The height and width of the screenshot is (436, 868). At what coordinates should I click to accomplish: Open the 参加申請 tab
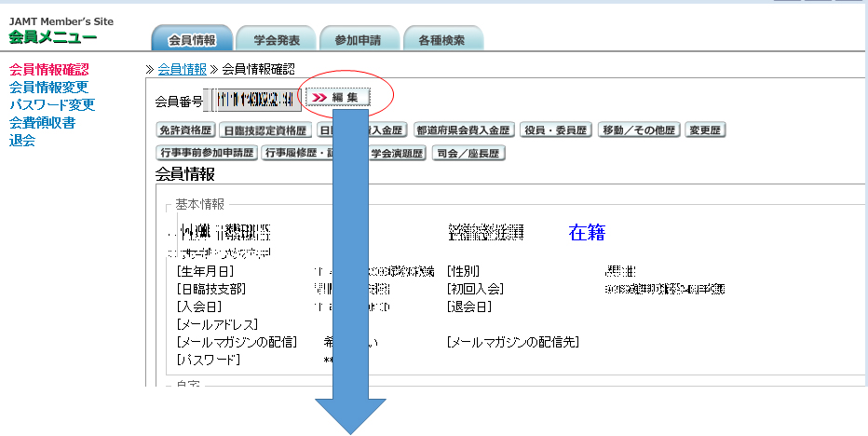click(359, 40)
